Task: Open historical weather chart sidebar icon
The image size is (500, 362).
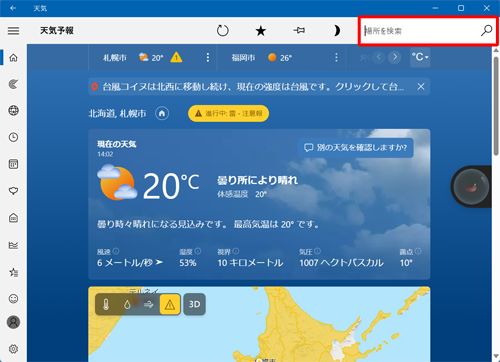Action: (x=13, y=245)
